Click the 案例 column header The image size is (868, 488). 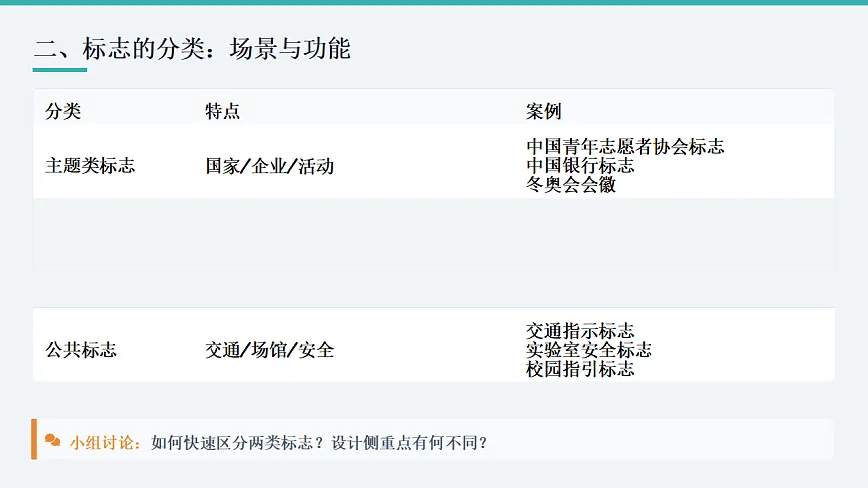click(544, 111)
